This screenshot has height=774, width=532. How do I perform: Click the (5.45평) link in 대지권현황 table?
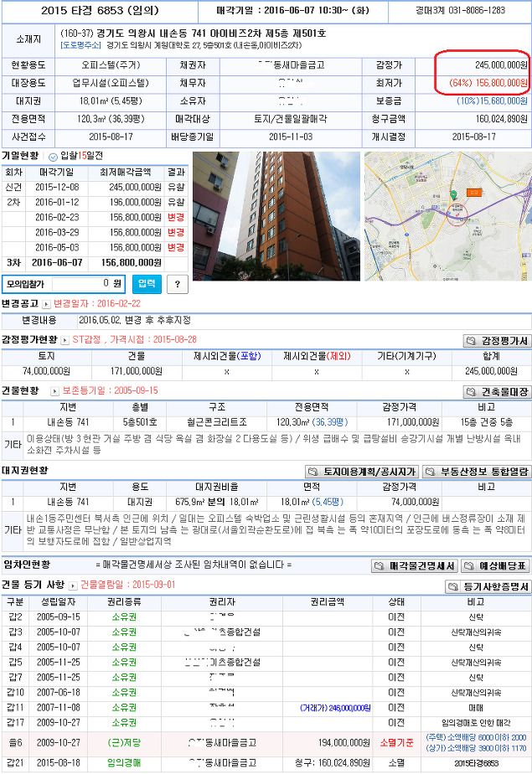tap(328, 502)
